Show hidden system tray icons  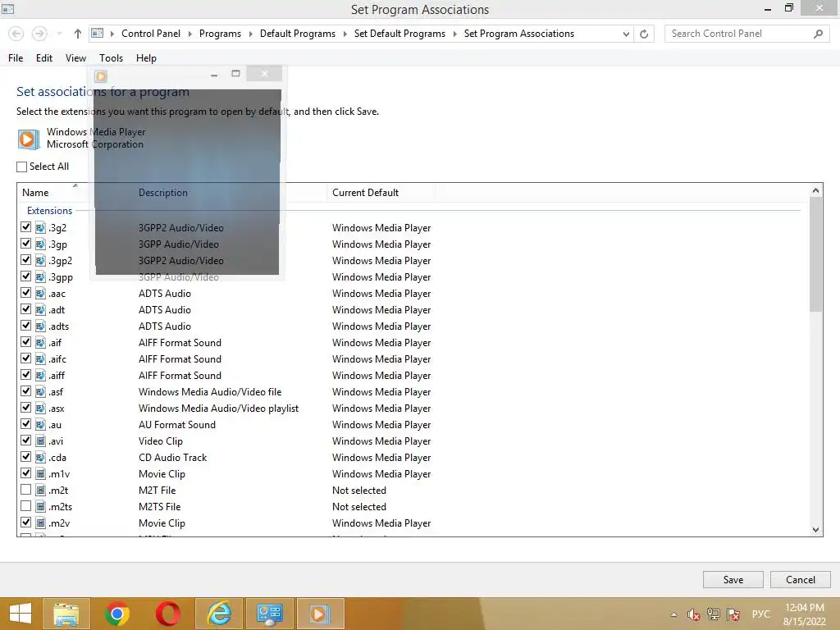[x=674, y=614]
